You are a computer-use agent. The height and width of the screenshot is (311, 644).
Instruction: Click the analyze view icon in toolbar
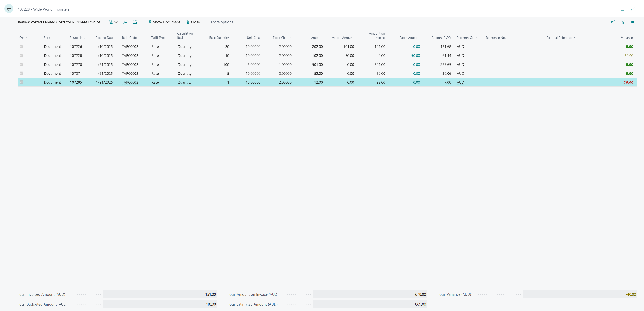(135, 22)
